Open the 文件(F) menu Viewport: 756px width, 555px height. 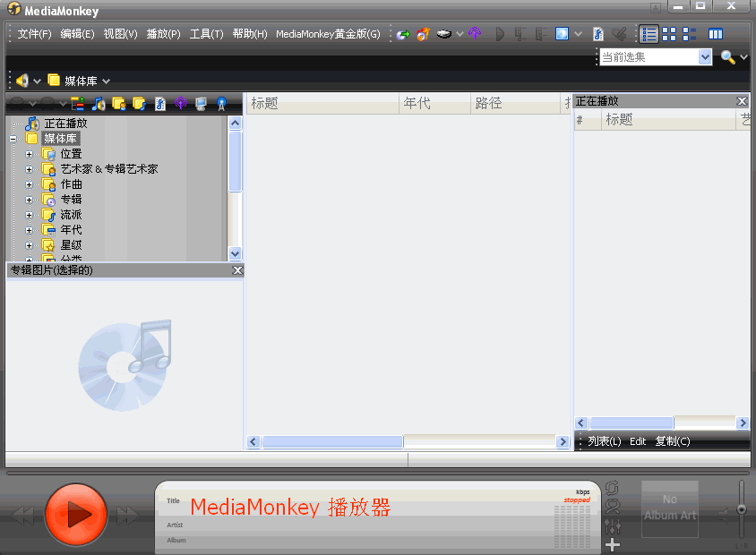pyautogui.click(x=34, y=34)
